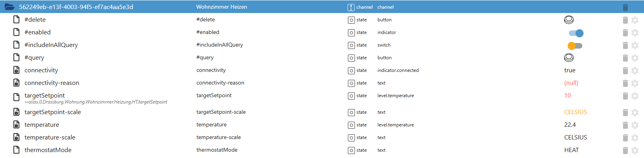644x158 pixels.
Task: Toggle the #includeInAllQuery switch
Action: coord(575,45)
